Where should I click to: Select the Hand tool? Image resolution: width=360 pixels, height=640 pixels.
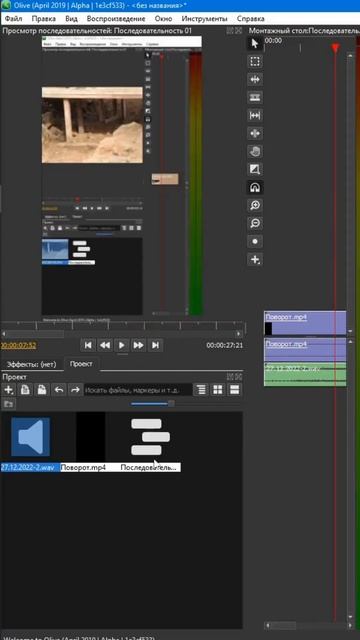pyautogui.click(x=255, y=151)
